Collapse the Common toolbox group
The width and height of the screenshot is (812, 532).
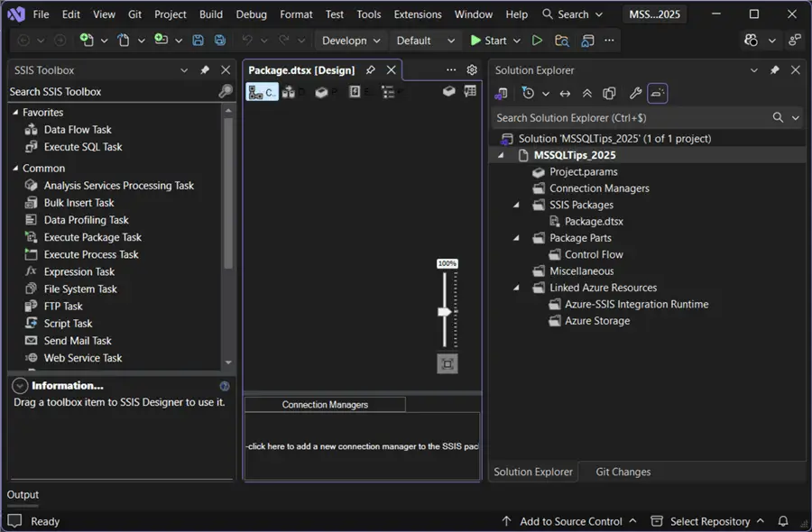[x=15, y=168]
